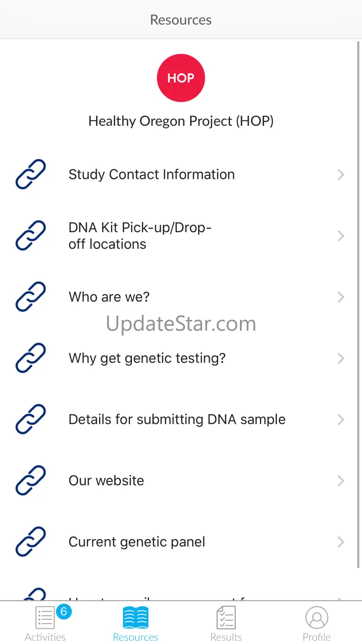Expand chevron for Current genetic panel

[x=341, y=542]
